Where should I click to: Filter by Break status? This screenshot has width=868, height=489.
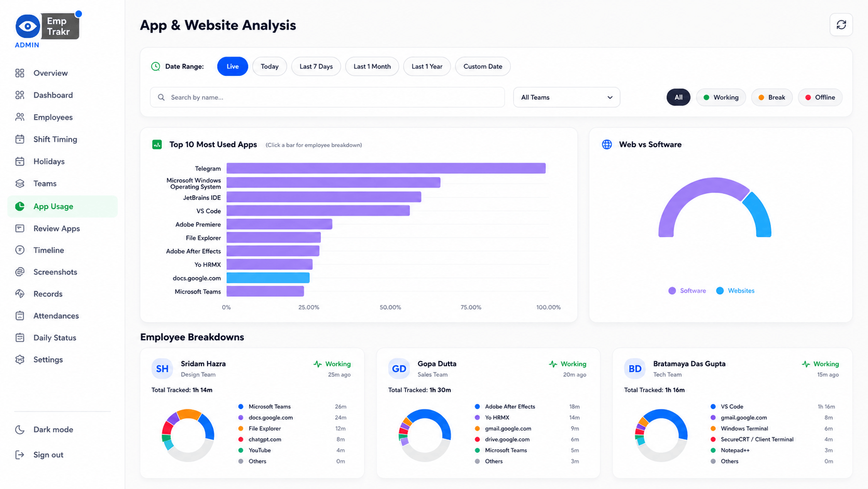coord(771,97)
